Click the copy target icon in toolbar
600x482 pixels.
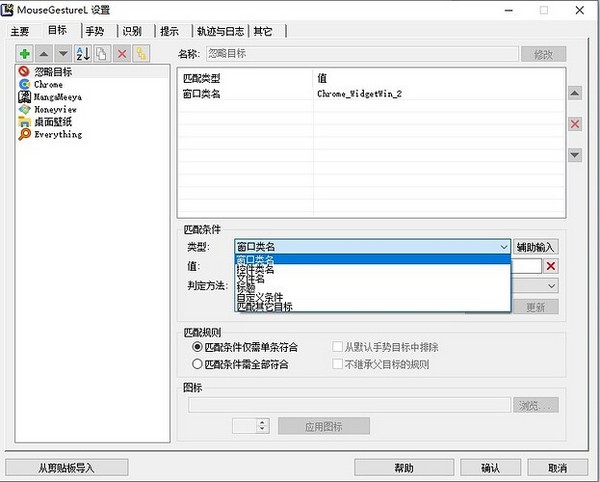click(x=102, y=54)
